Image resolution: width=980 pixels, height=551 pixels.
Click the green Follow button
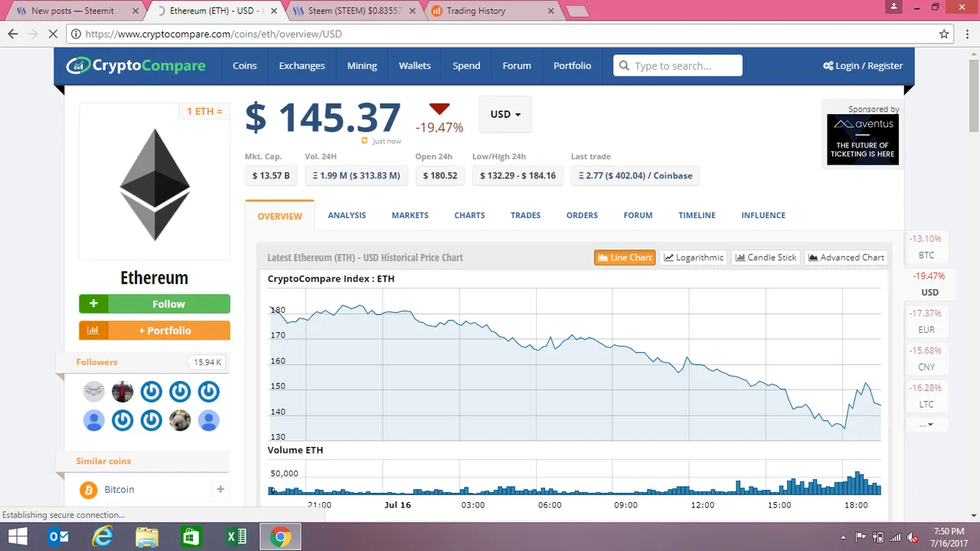155,304
